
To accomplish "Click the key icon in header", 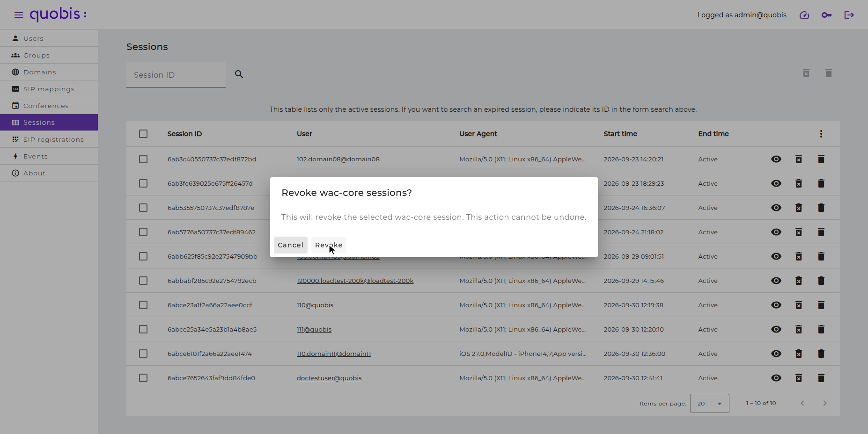I will 827,15.
